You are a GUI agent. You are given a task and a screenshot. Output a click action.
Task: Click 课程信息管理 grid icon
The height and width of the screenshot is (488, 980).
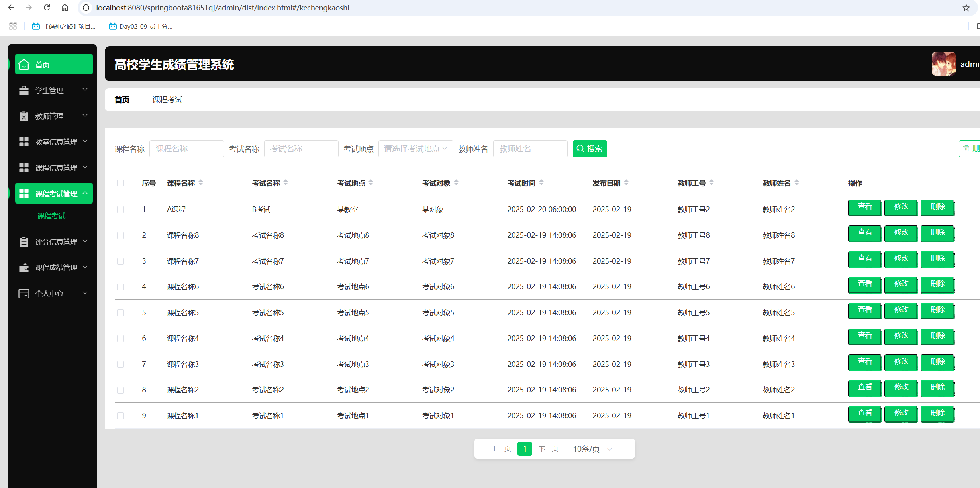coord(24,168)
